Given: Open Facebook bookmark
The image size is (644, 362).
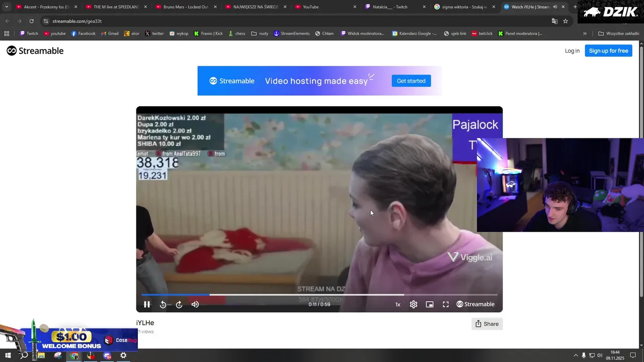Looking at the screenshot, I should click(x=83, y=34).
